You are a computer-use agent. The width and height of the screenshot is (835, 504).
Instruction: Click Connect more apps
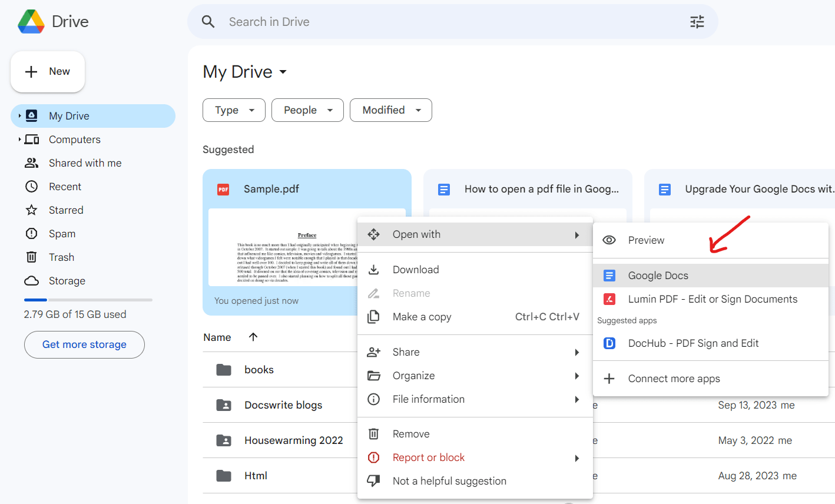(x=674, y=378)
